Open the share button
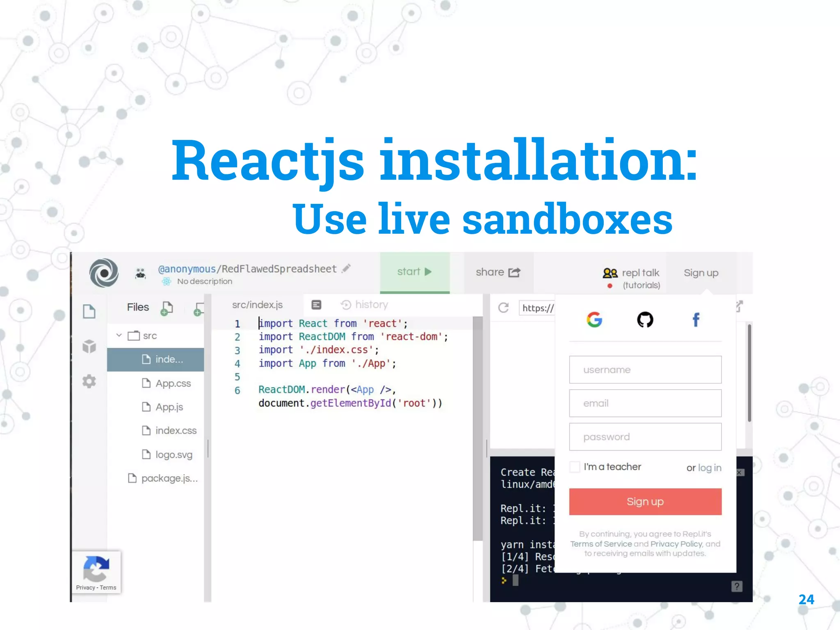Screen dimensions: 840x630 coord(498,272)
